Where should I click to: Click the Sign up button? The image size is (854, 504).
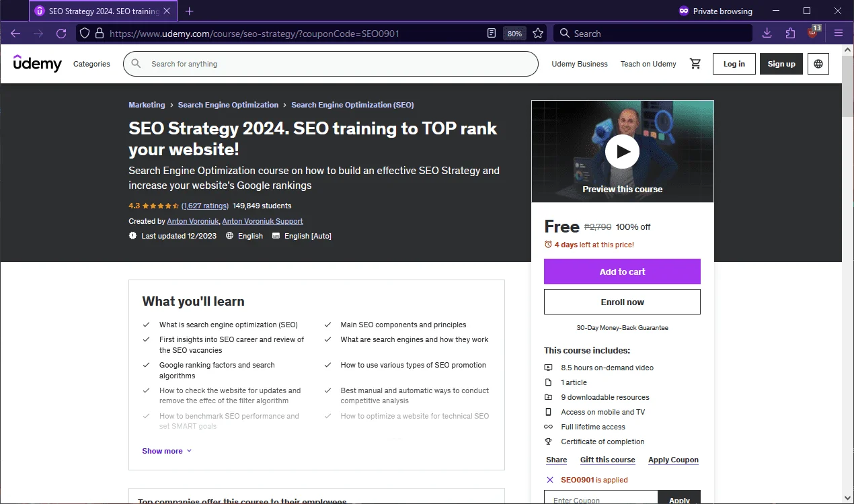click(781, 64)
